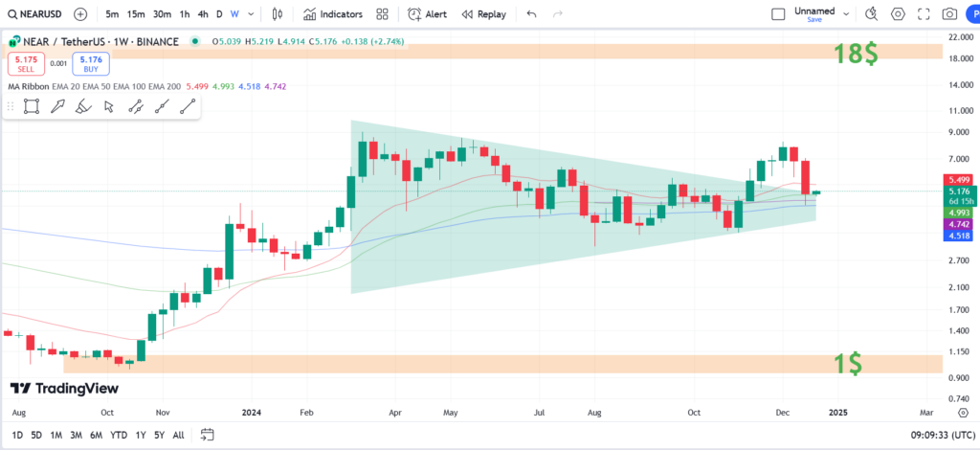Switch to the 4h timeframe

(203, 14)
